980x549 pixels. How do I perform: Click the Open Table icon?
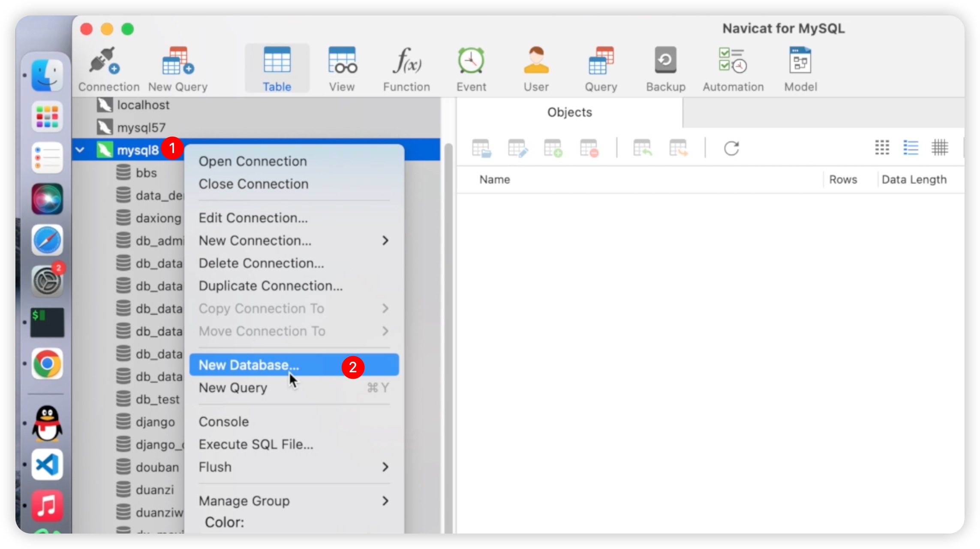point(481,148)
